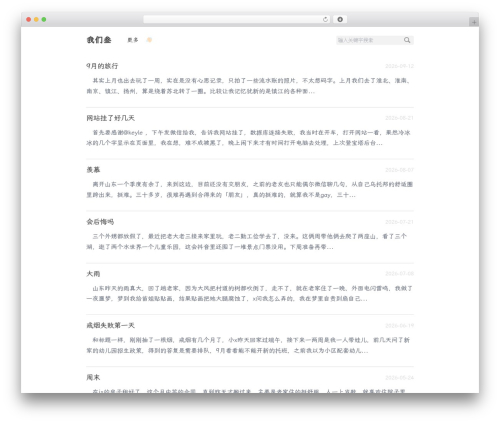Click the new tab plus button
500x423 pixels.
tap(474, 22)
